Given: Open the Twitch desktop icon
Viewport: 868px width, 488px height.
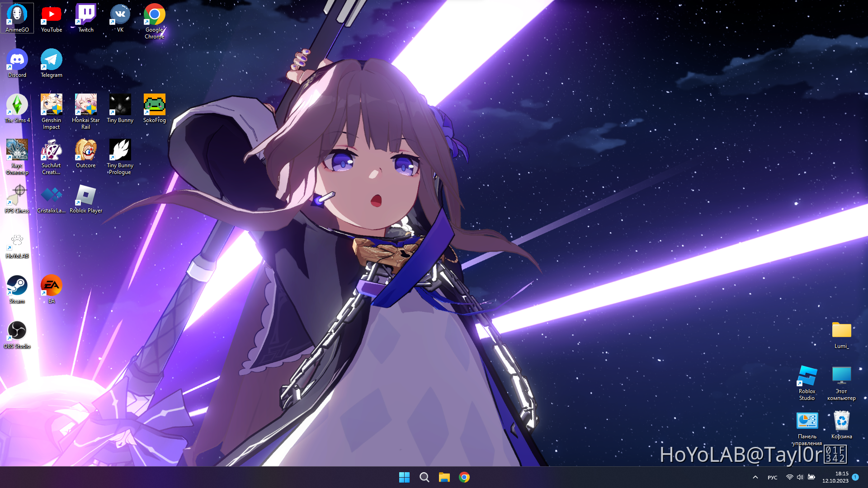Looking at the screenshot, I should (86, 18).
